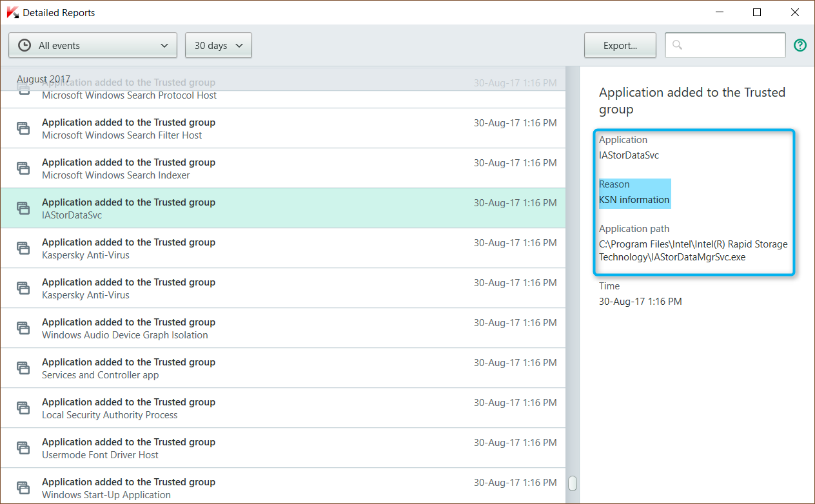
Task: Focus the search input field
Action: pyautogui.click(x=725, y=45)
